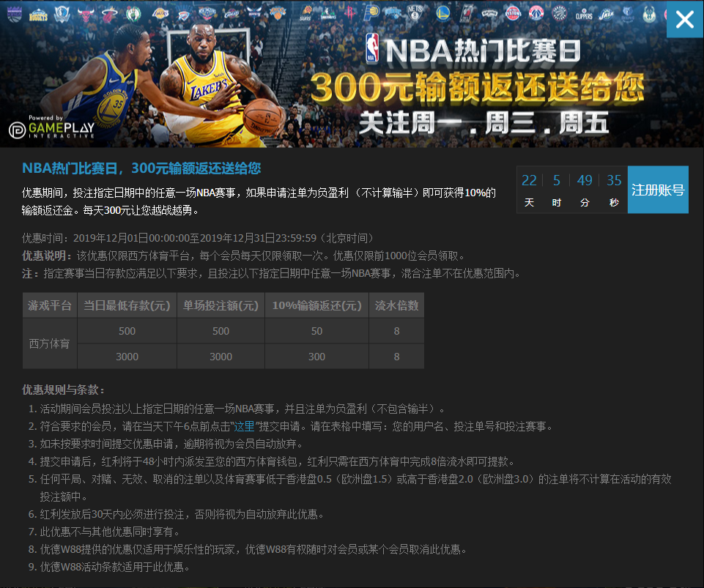
Task: Select the Miami Heat logo
Action: point(109,15)
